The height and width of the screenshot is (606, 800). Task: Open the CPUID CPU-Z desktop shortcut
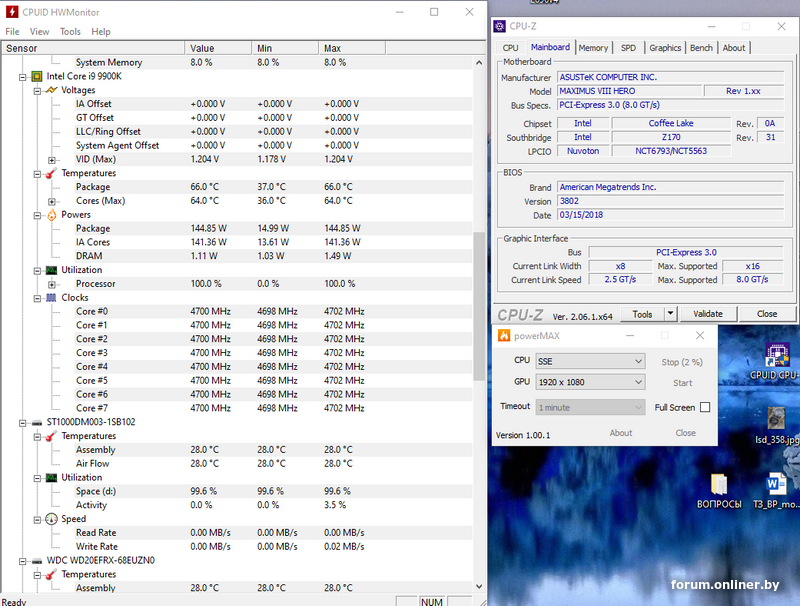(x=776, y=361)
